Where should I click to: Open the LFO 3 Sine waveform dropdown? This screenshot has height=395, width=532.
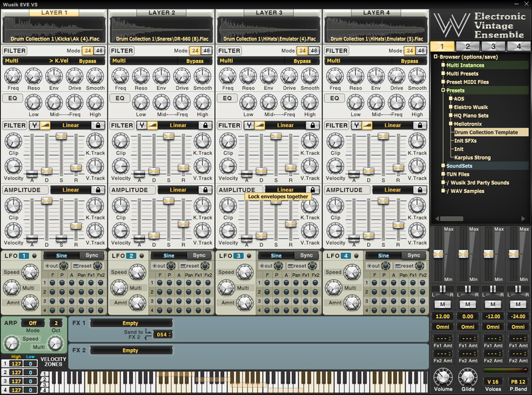tap(276, 255)
